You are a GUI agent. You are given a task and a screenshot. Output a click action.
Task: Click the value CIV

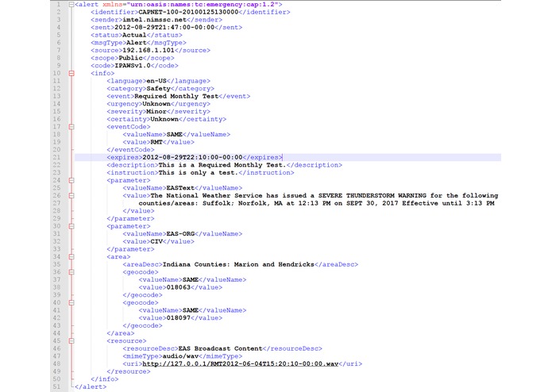(x=156, y=241)
